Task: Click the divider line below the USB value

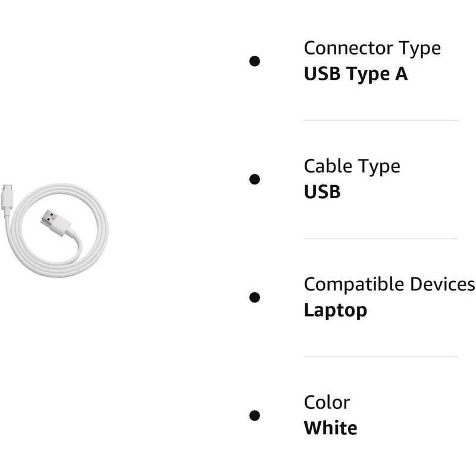Action: tap(381, 239)
